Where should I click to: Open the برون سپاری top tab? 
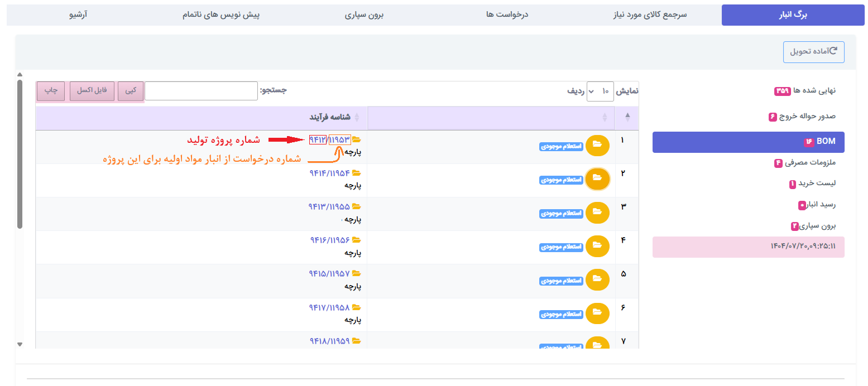pyautogui.click(x=364, y=15)
